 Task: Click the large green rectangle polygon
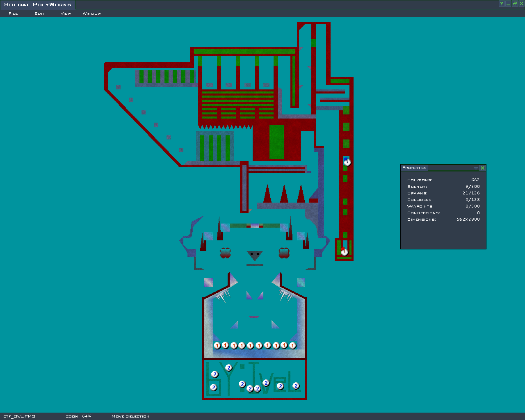[x=277, y=142]
